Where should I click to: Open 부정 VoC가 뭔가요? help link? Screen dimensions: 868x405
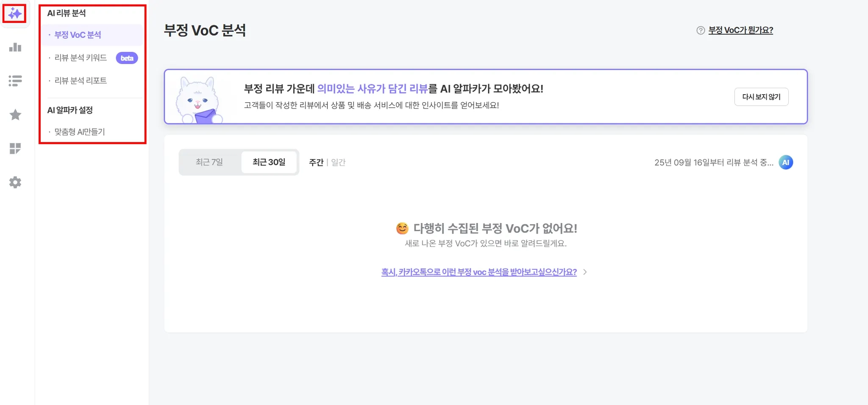coord(741,30)
